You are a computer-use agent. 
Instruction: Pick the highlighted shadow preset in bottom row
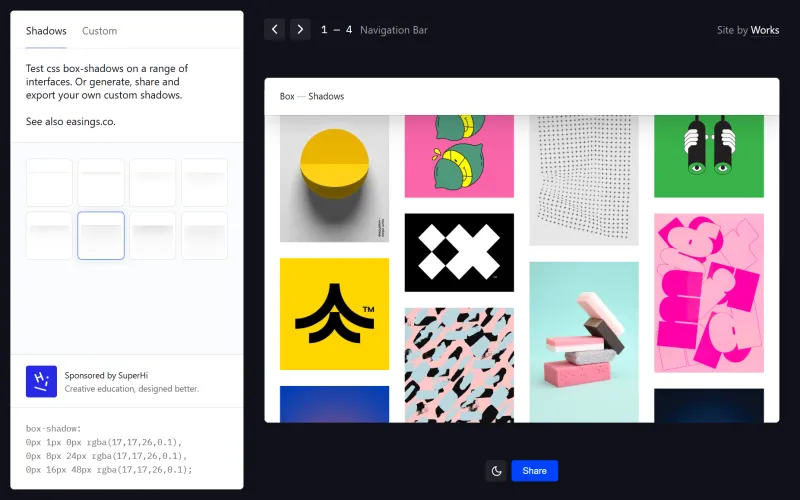101,235
